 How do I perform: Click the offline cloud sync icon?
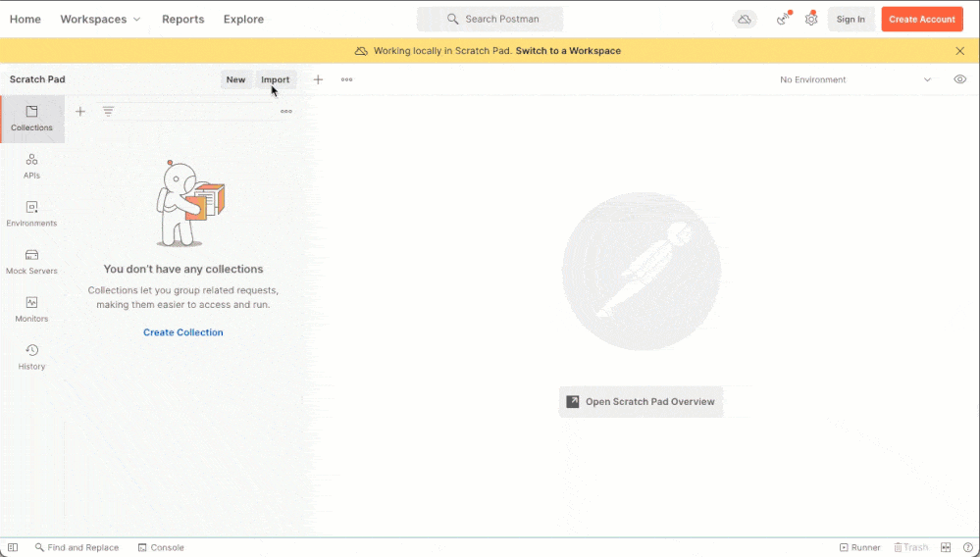[745, 20]
